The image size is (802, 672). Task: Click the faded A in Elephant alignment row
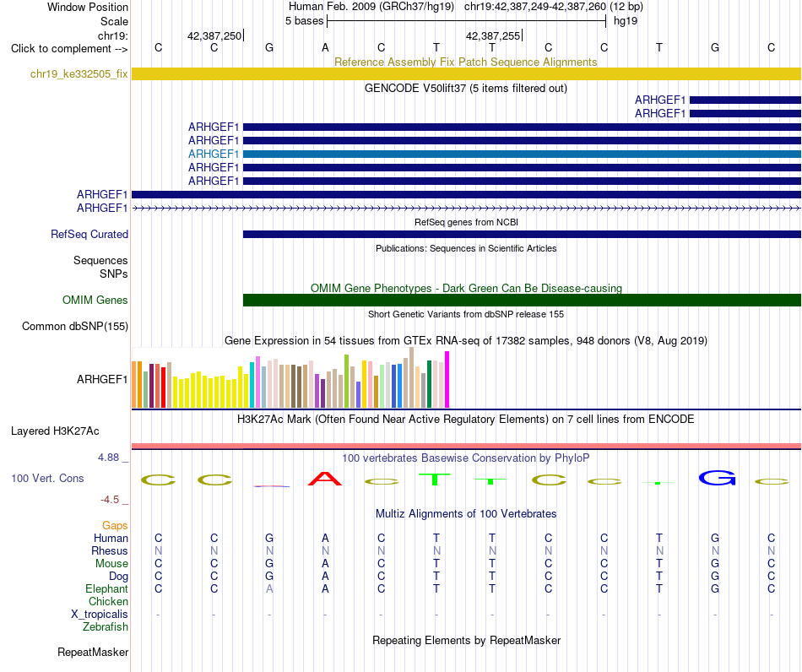[269, 588]
